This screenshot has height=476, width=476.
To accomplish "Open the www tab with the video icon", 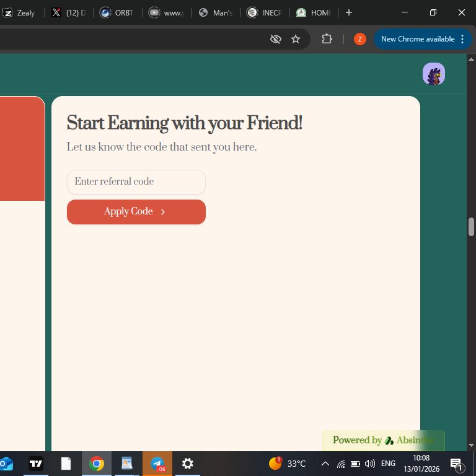I will tap(167, 13).
